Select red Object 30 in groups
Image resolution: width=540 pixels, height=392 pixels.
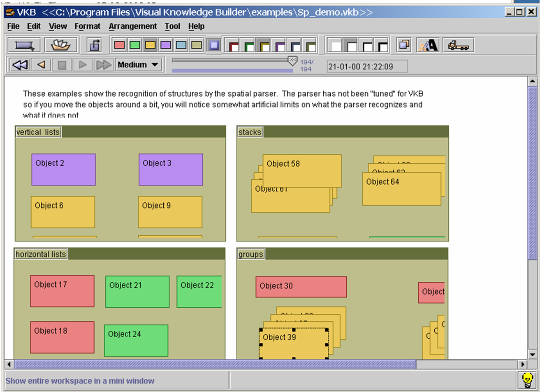tap(301, 287)
